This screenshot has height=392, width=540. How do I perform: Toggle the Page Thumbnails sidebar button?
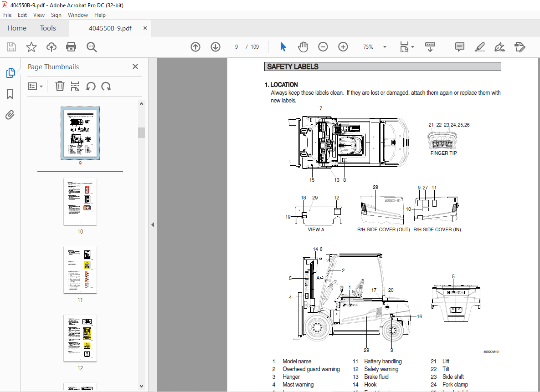point(10,72)
